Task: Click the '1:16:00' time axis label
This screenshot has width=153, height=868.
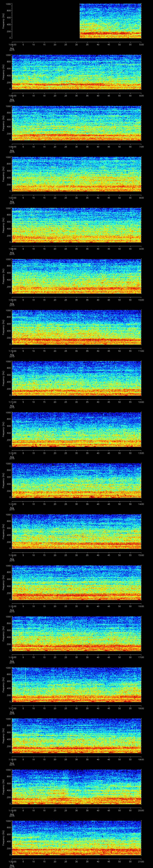Action: tap(12, 657)
